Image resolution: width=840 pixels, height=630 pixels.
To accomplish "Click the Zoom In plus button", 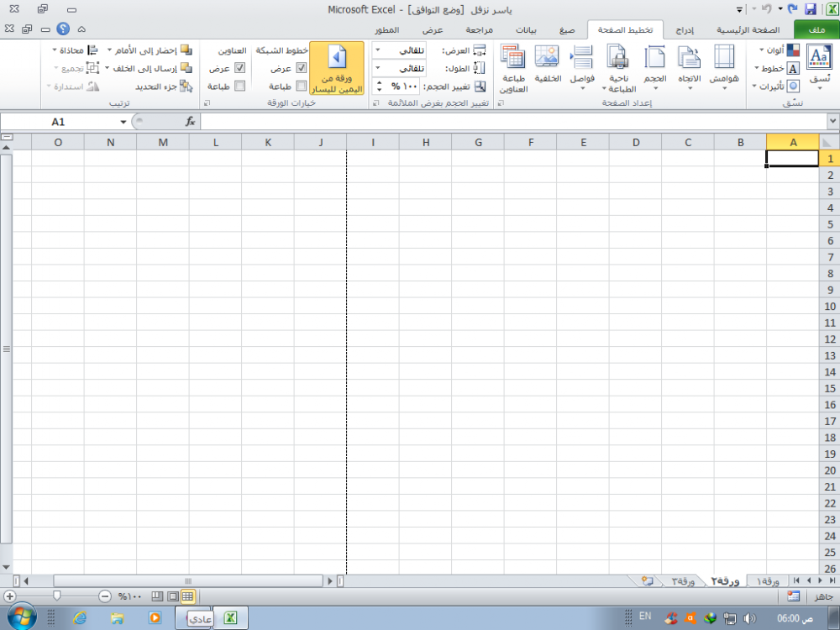I will click(9, 596).
